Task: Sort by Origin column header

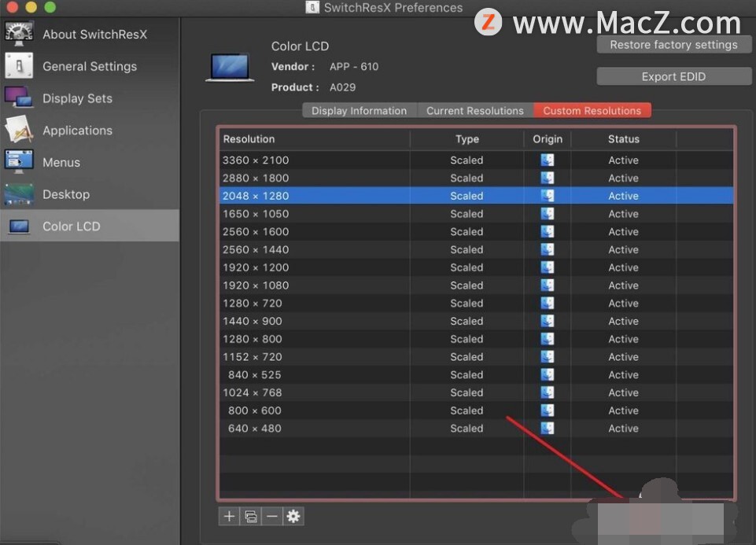Action: 548,139
